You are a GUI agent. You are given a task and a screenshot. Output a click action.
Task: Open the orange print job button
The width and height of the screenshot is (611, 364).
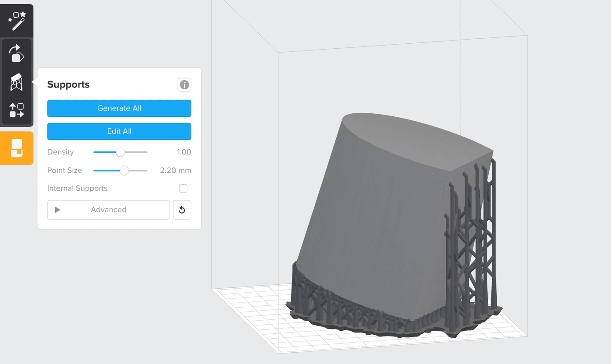pos(16,148)
